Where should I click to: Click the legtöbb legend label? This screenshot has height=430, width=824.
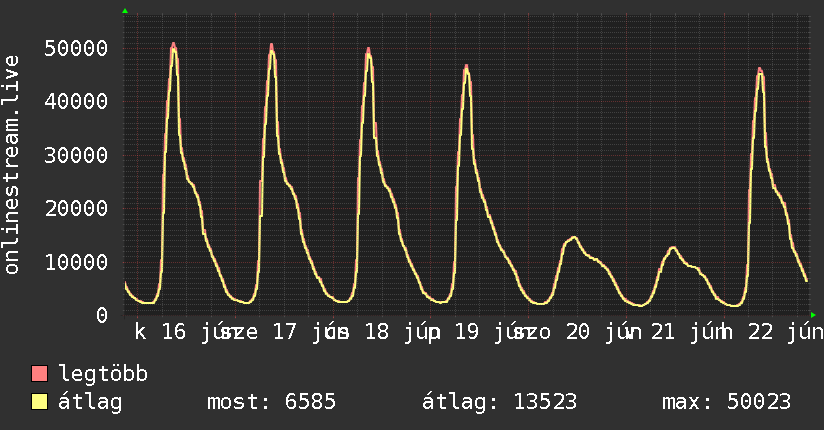(103, 374)
